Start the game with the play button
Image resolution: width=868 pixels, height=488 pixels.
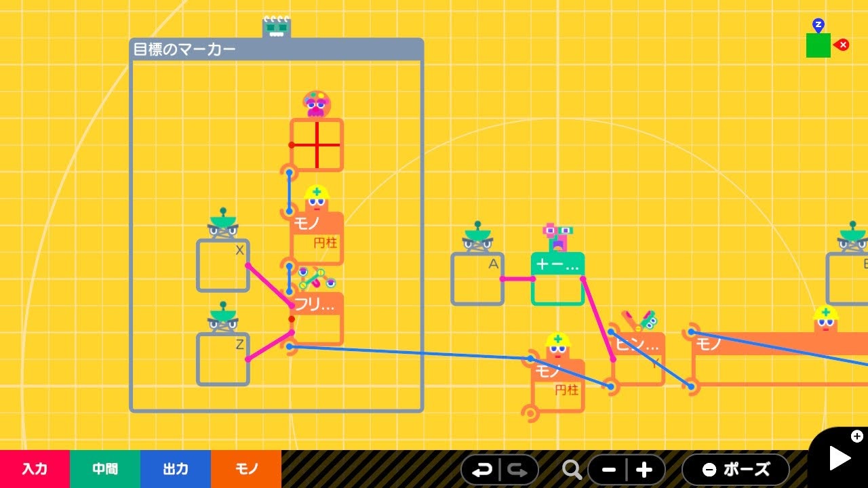tap(839, 459)
